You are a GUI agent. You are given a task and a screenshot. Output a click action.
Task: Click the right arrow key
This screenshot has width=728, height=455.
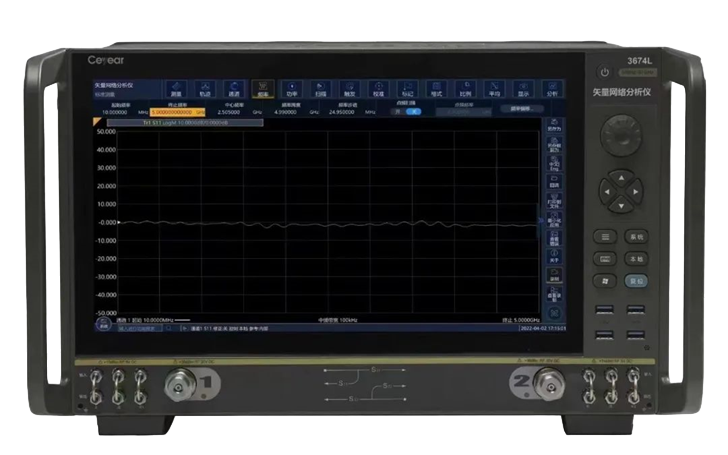pyautogui.click(x=636, y=191)
